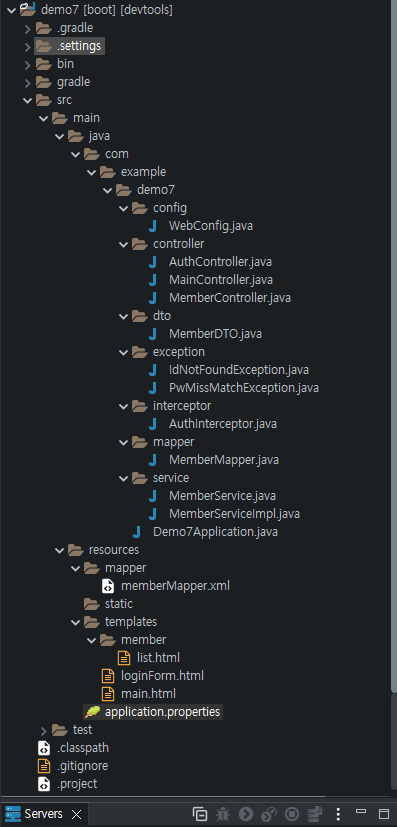Stop the server icon
The width and height of the screenshot is (397, 827).
pos(292,814)
